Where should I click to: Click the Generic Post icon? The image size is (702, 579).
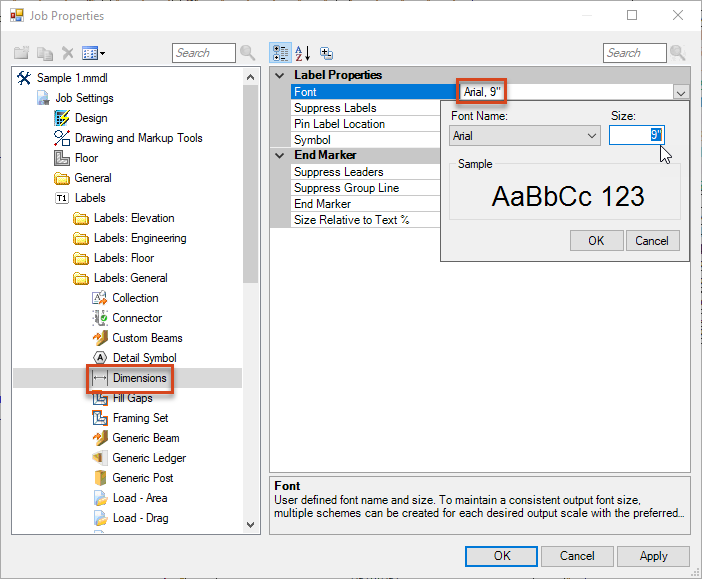pos(100,478)
